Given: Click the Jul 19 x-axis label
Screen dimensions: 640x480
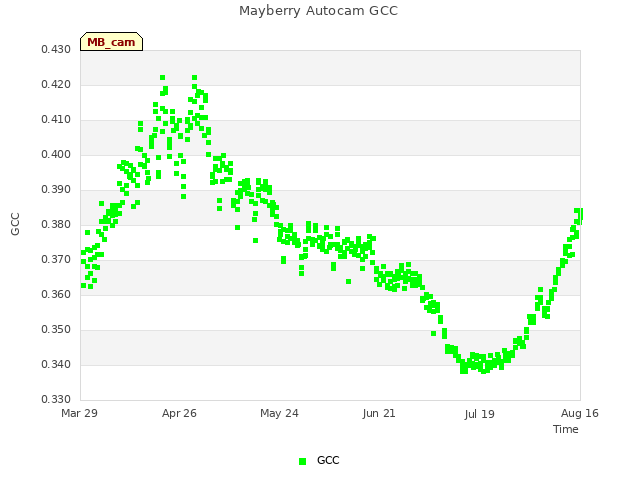Looking at the screenshot, I should point(479,414).
